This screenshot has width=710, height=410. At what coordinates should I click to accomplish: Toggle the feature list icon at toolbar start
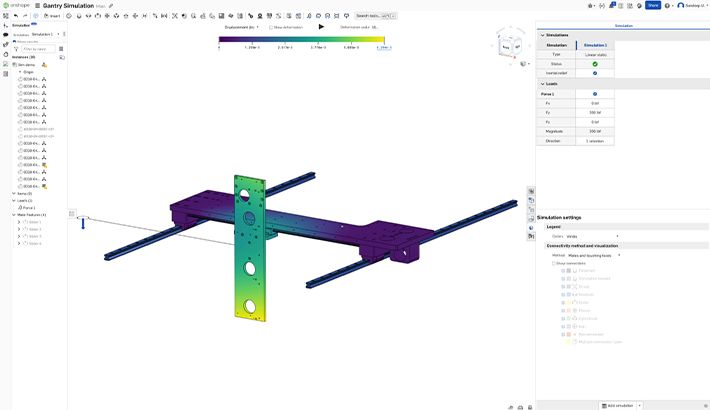pos(5,16)
